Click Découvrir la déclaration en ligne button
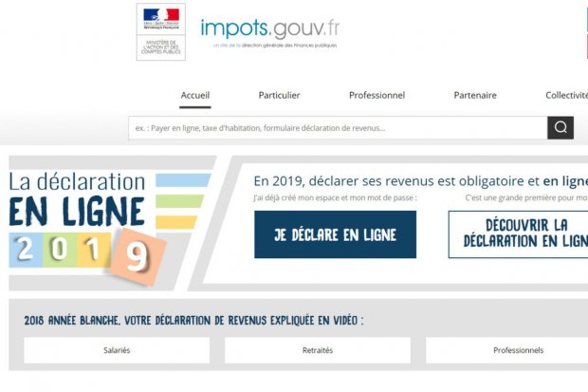 coord(518,234)
